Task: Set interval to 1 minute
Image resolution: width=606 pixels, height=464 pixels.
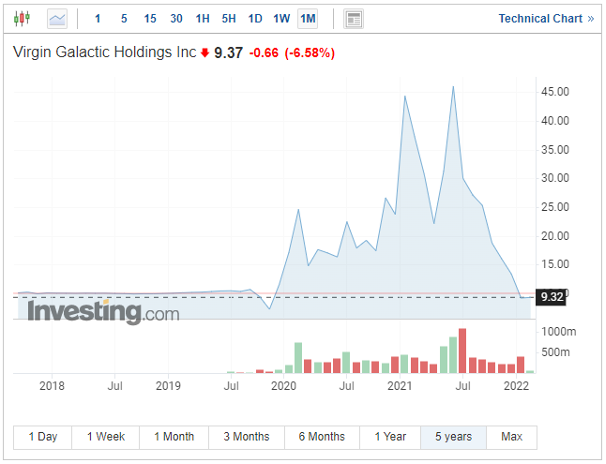Action: click(x=97, y=19)
